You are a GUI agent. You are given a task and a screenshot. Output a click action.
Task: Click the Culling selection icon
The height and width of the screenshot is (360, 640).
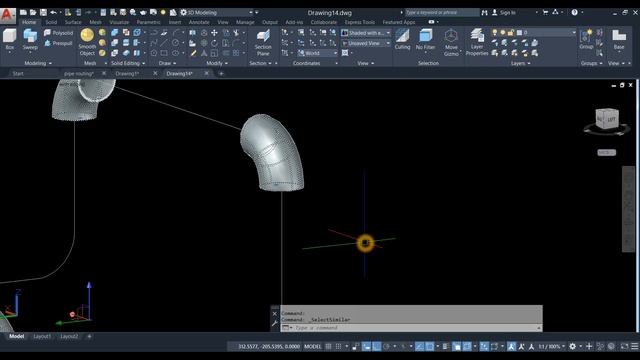(402, 40)
